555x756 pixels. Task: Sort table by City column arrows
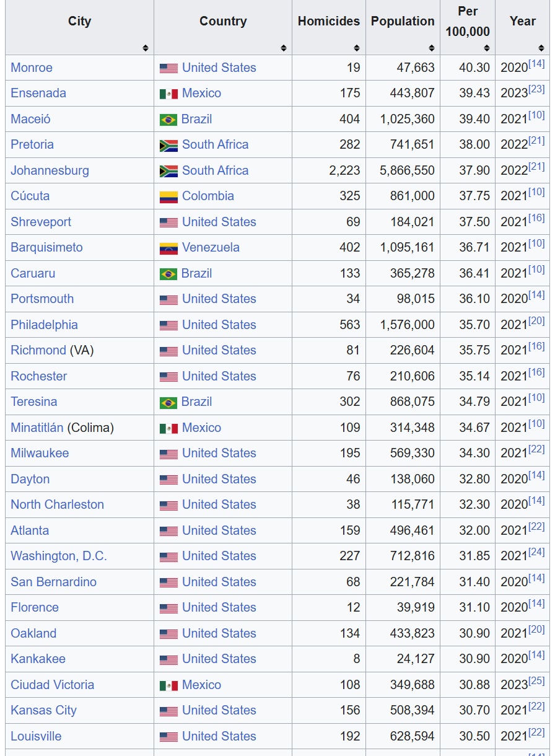146,48
